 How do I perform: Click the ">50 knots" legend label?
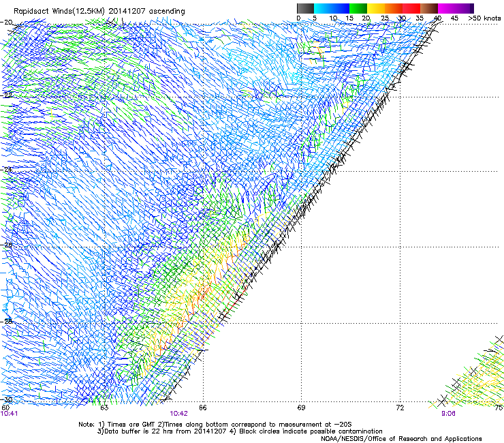[x=484, y=18]
